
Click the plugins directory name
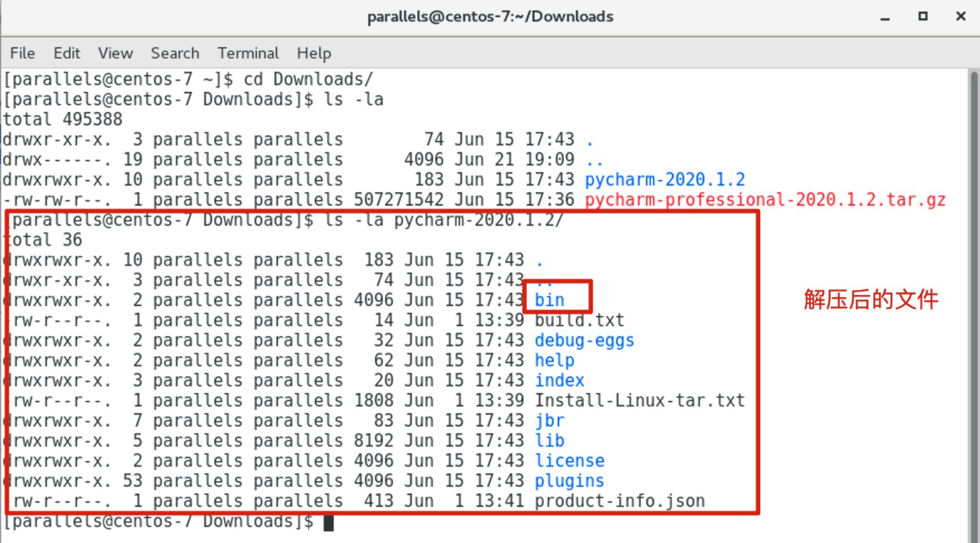point(570,481)
